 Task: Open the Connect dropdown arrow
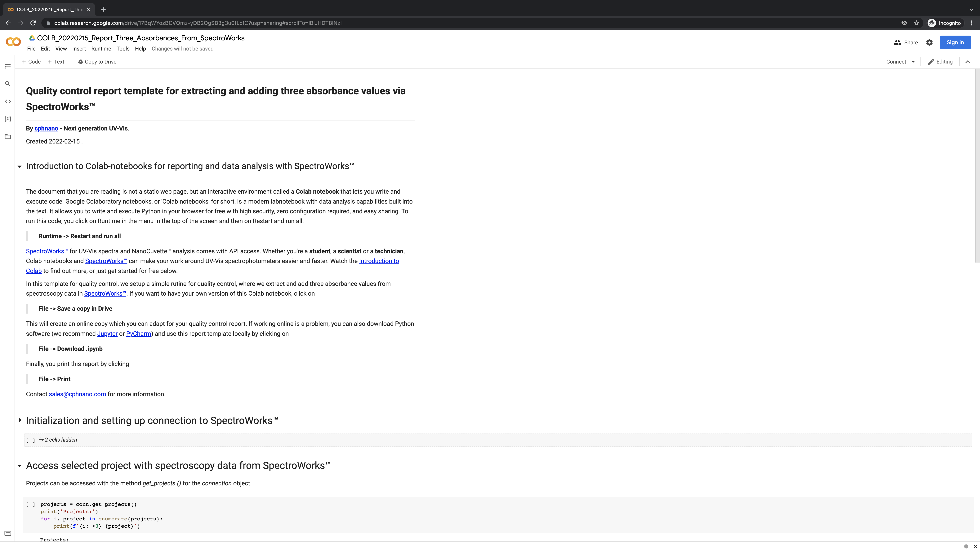[x=913, y=62]
